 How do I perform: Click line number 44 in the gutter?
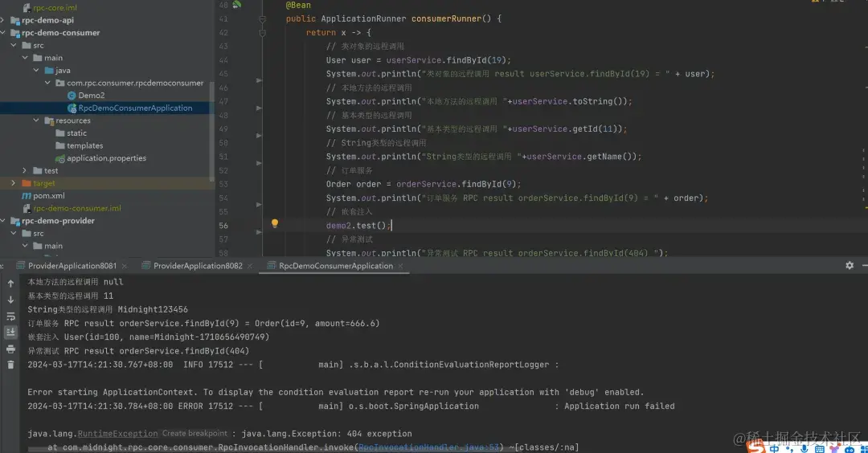pyautogui.click(x=223, y=60)
